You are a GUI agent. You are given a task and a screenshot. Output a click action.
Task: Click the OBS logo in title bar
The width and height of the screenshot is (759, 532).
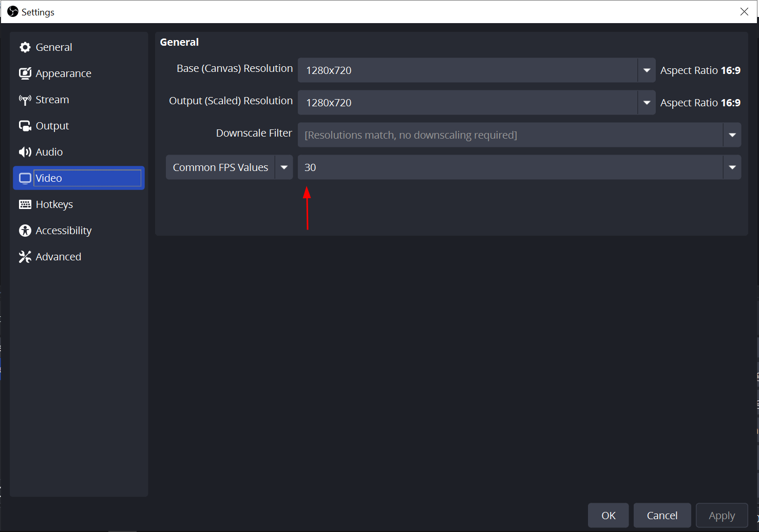13,11
